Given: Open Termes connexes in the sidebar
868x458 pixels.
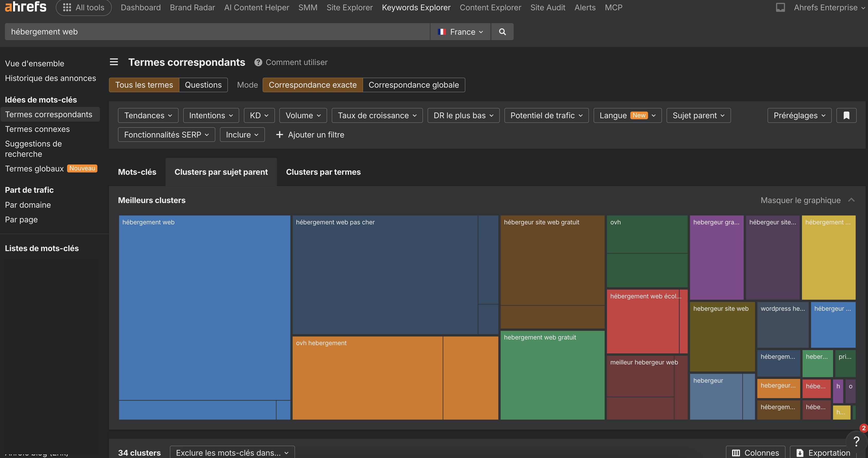Looking at the screenshot, I should pos(38,129).
